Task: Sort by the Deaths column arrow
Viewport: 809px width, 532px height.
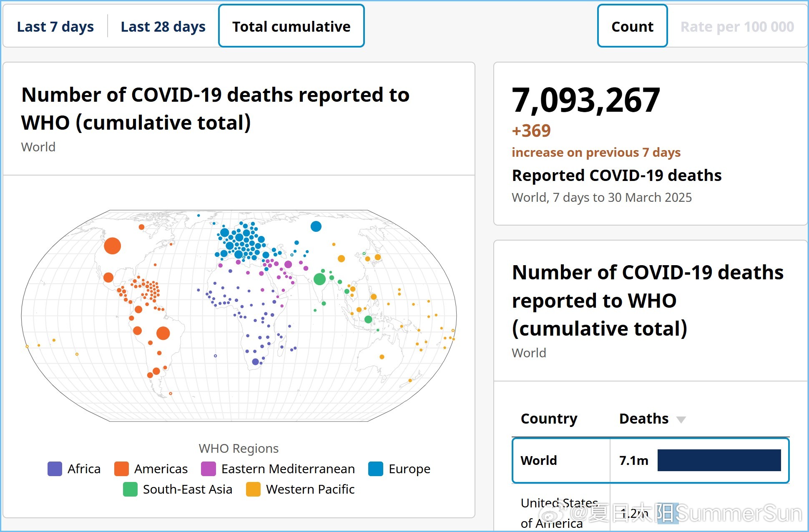Action: (681, 419)
